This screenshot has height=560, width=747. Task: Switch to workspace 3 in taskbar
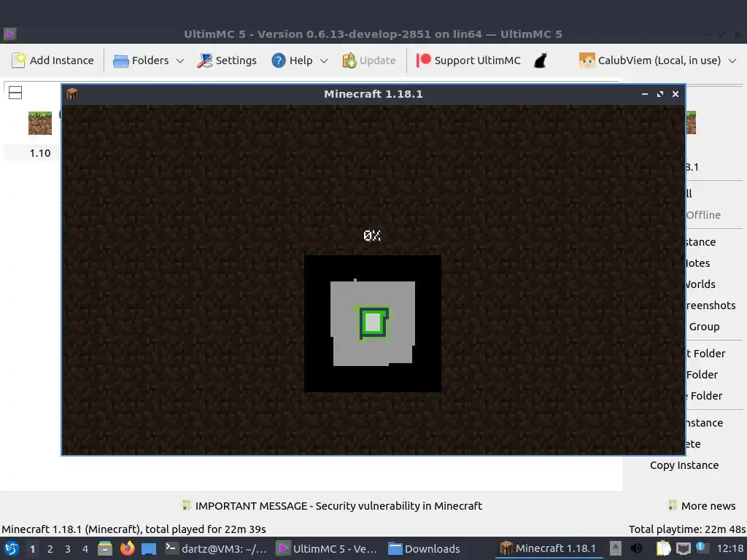pyautogui.click(x=68, y=549)
